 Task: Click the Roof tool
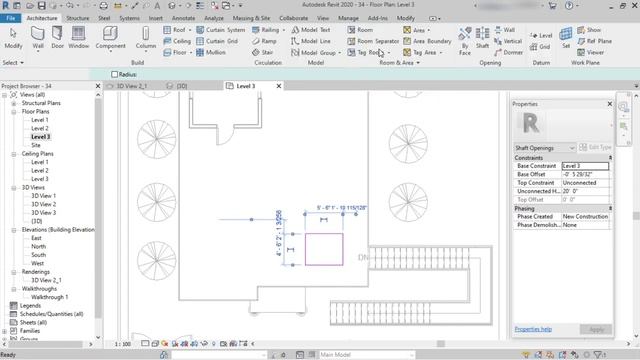[174, 30]
